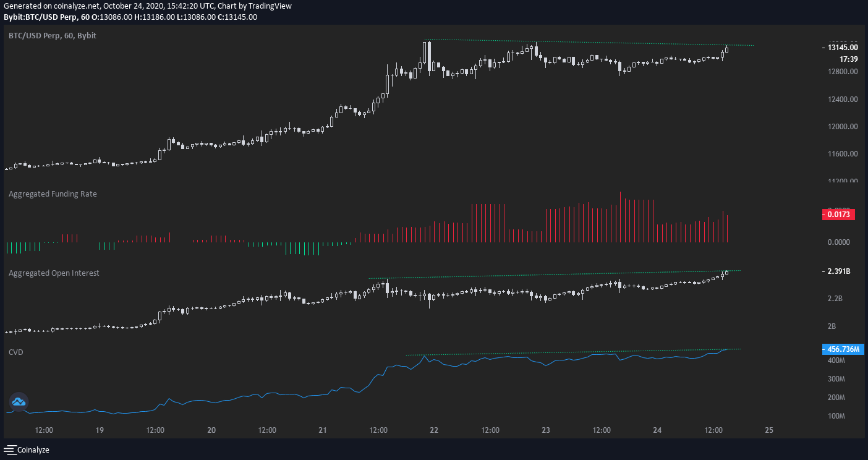Click the Coinalyze menu-lines logo icon
Screen dimensions: 868x460
click(10, 450)
